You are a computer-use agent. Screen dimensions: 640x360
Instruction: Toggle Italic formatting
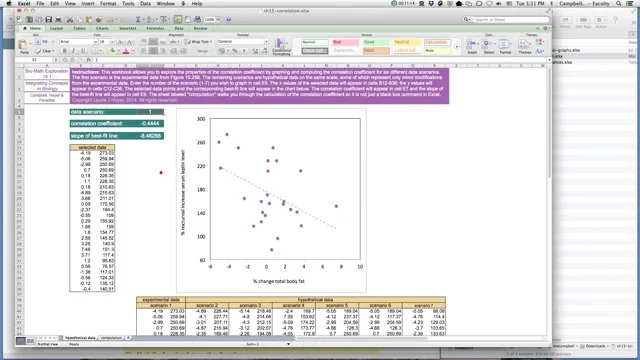73,51
